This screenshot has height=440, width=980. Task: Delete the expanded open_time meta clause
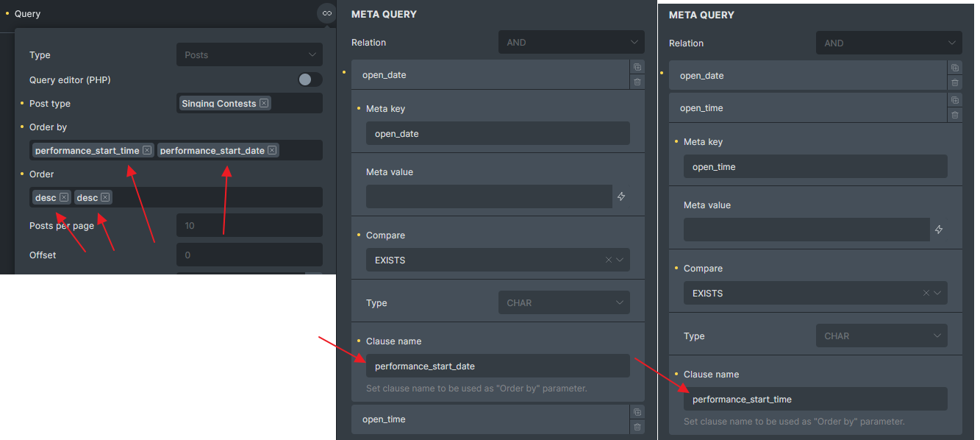point(955,116)
